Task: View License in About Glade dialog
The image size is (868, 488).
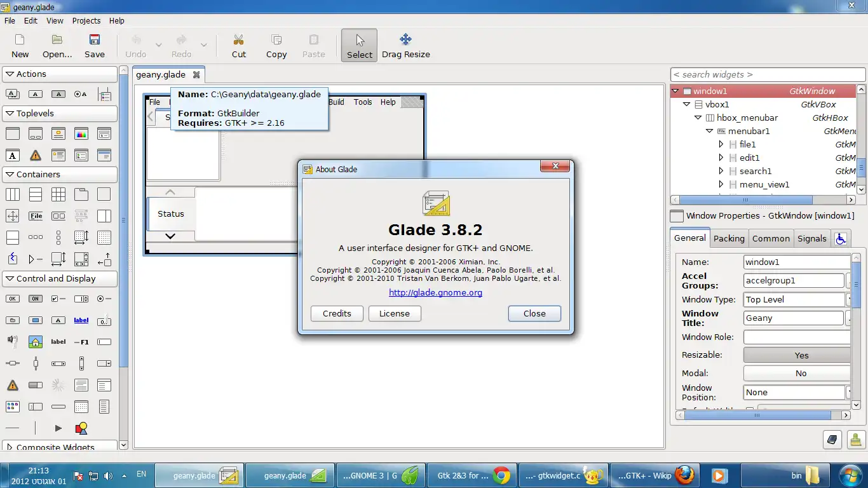Action: (x=395, y=313)
